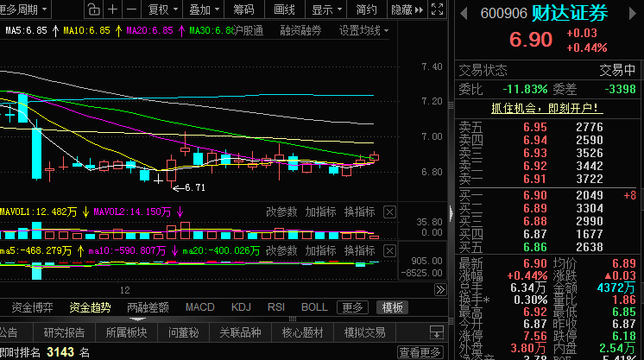Switch to the BOLL indicator
The height and width of the screenshot is (360, 644).
pyautogui.click(x=314, y=307)
